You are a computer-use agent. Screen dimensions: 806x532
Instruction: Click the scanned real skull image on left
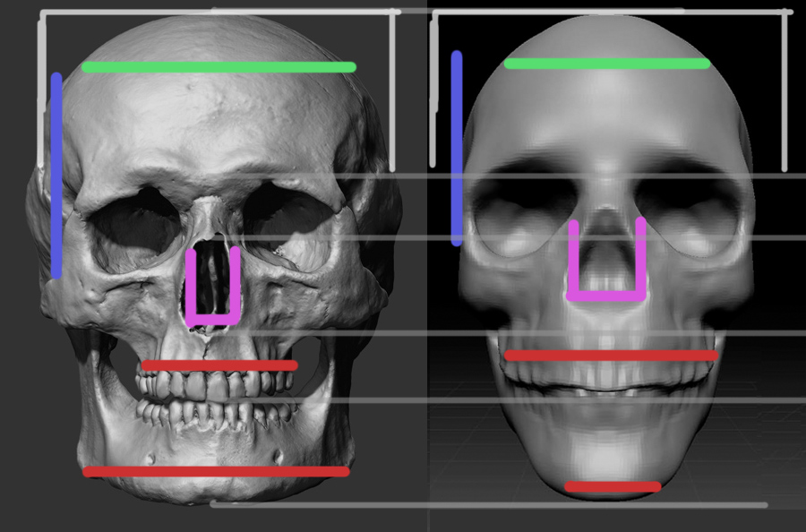tap(214, 260)
